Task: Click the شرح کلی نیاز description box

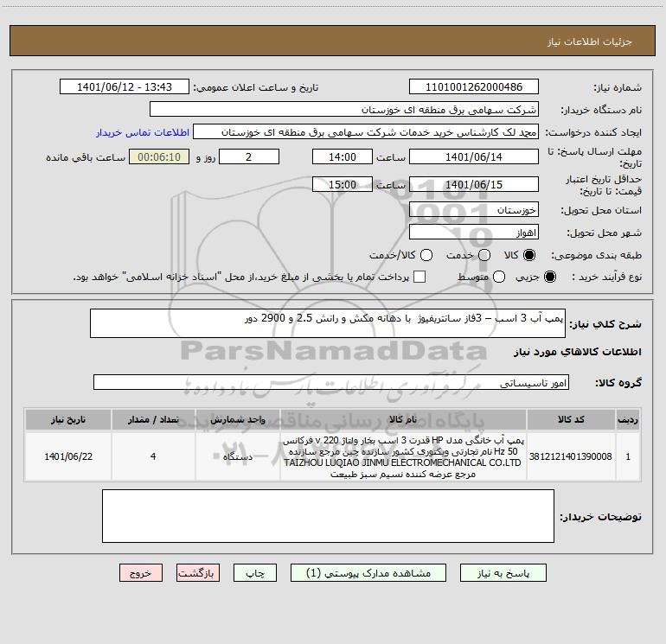Action: click(328, 323)
